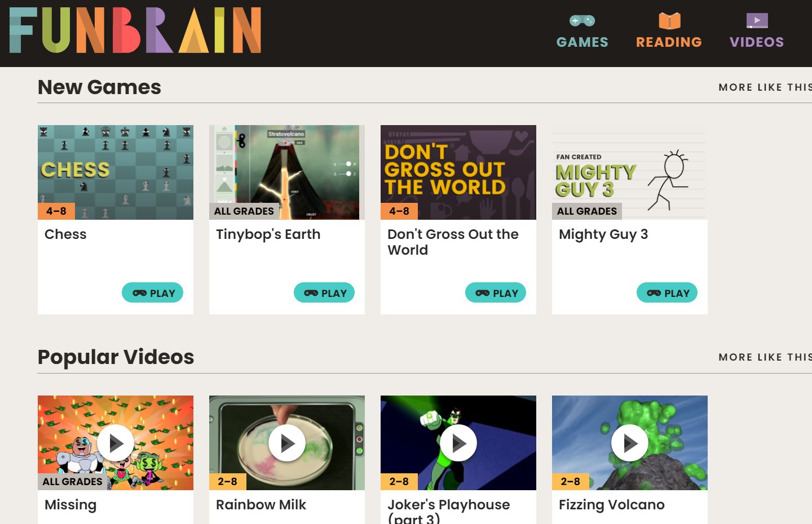Start the Rainbow Milk video play icon

[x=287, y=443]
